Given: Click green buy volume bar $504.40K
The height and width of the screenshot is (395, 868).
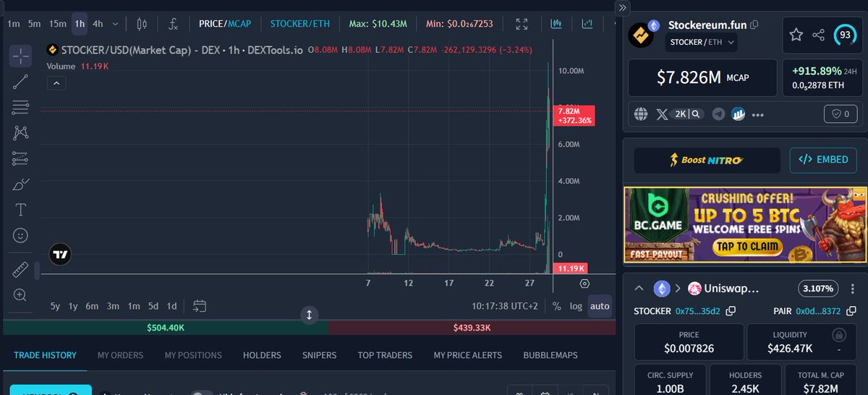Looking at the screenshot, I should (x=166, y=328).
